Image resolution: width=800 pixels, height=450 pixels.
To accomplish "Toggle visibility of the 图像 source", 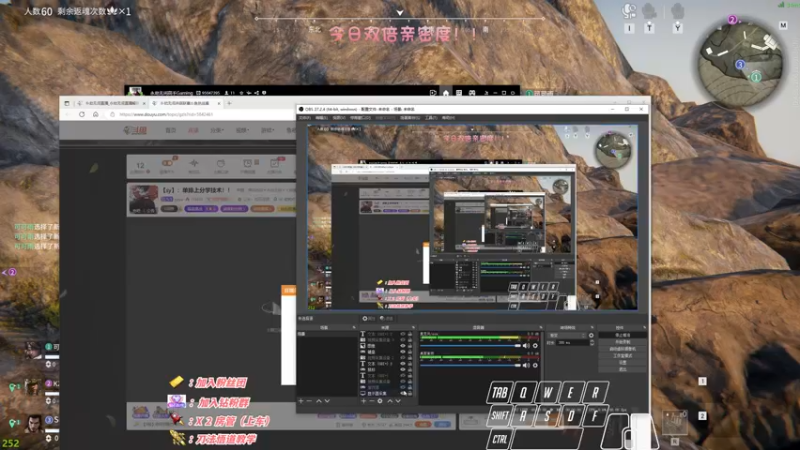I will (x=403, y=346).
